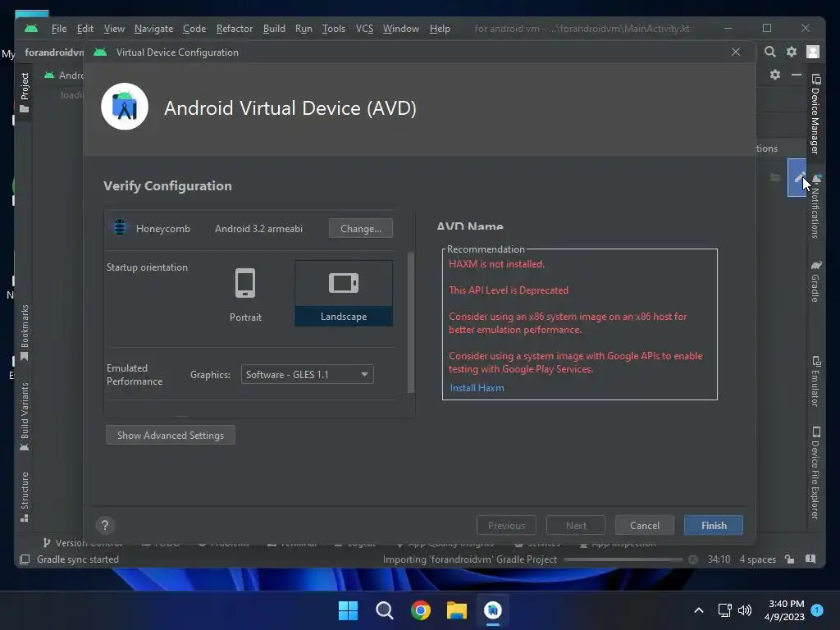The image size is (840, 630).
Task: Open the Run menu
Action: tap(304, 29)
